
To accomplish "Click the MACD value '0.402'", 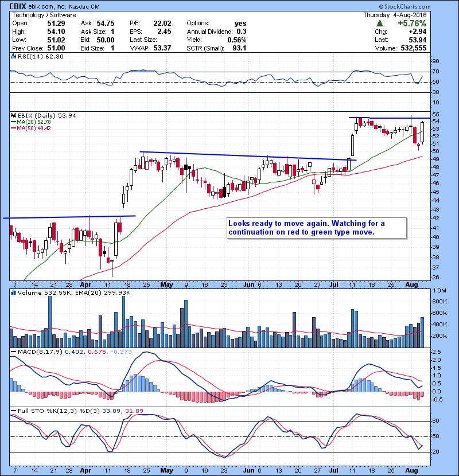I will tap(74, 352).
